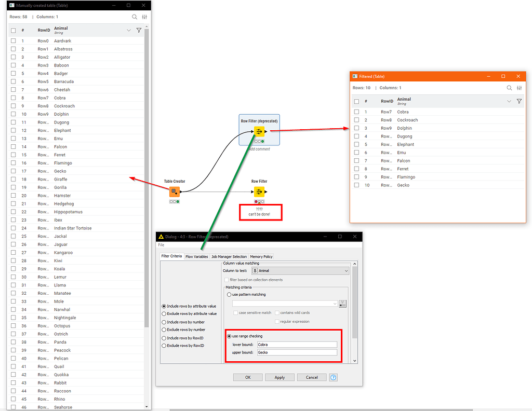Image resolution: width=532 pixels, height=411 pixels.
Task: Click the lower bound field containing Cobra
Action: (297, 345)
